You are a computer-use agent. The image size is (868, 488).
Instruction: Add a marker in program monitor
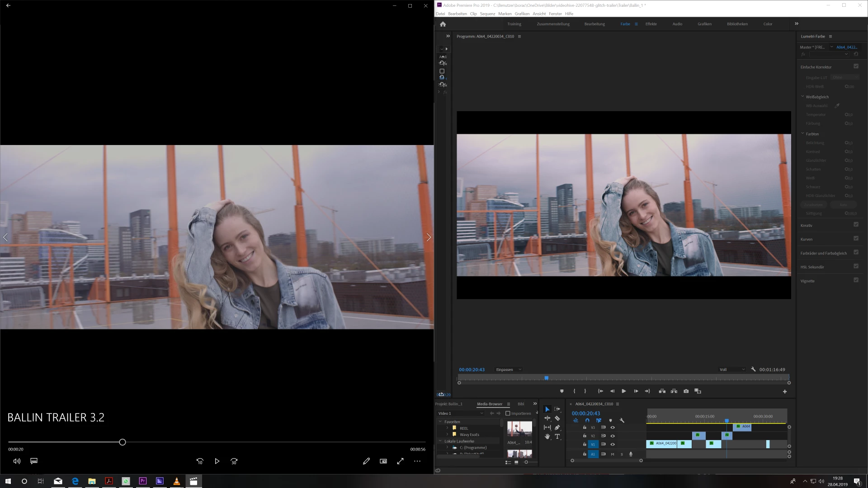coord(562,391)
